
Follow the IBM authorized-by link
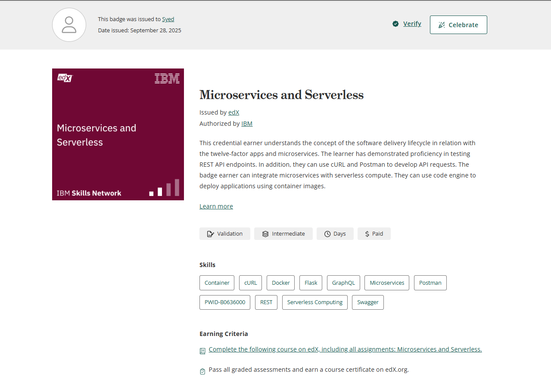tap(247, 124)
